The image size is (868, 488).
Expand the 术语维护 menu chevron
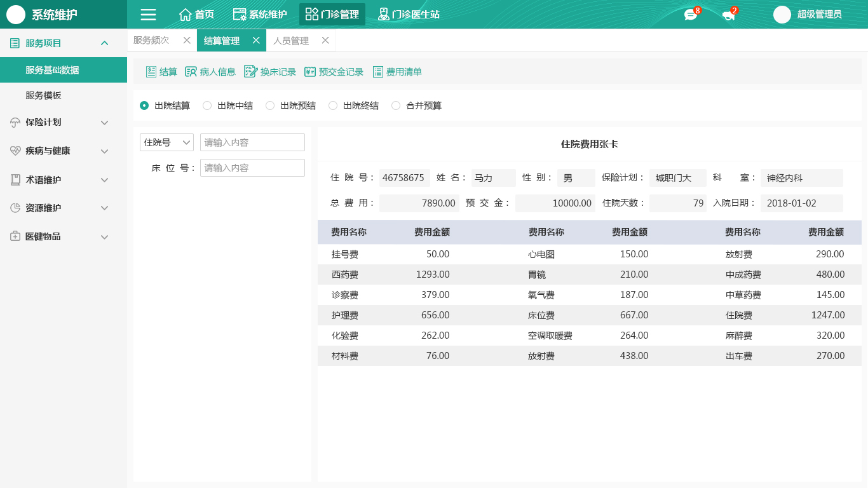point(105,180)
